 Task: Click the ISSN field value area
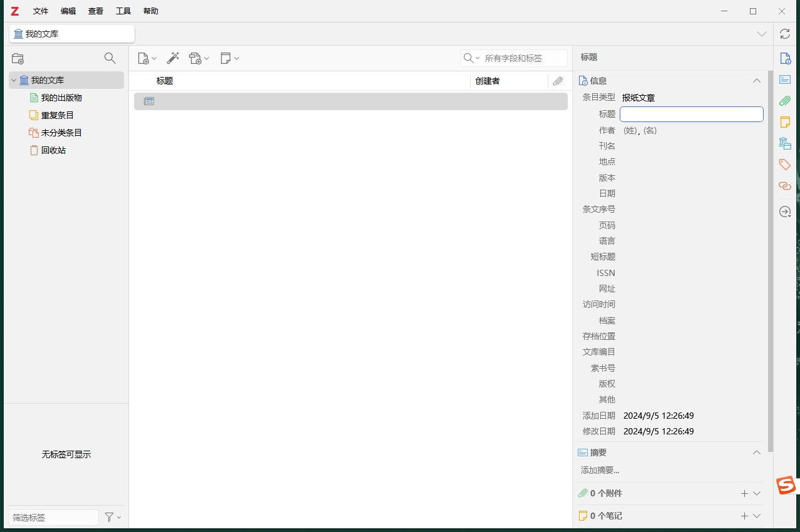pos(692,273)
